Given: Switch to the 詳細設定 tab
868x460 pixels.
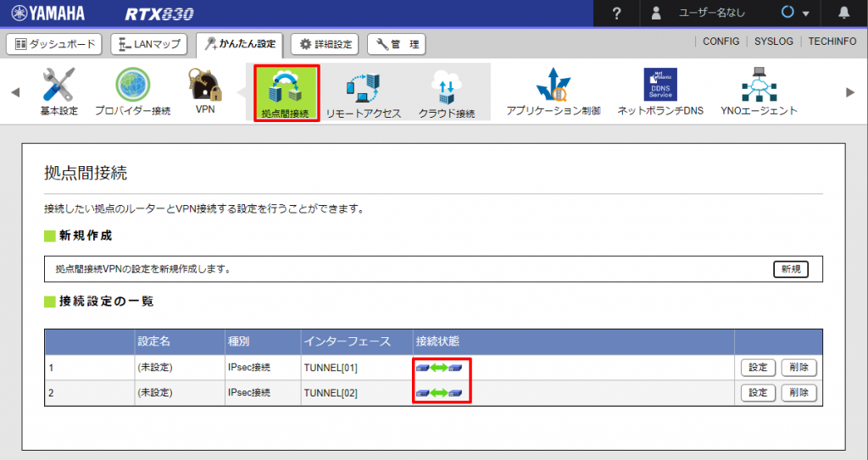Looking at the screenshot, I should point(325,44).
